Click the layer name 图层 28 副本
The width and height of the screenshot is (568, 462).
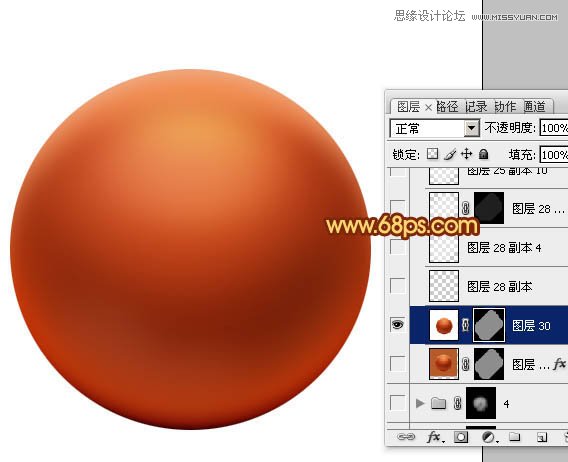point(500,287)
